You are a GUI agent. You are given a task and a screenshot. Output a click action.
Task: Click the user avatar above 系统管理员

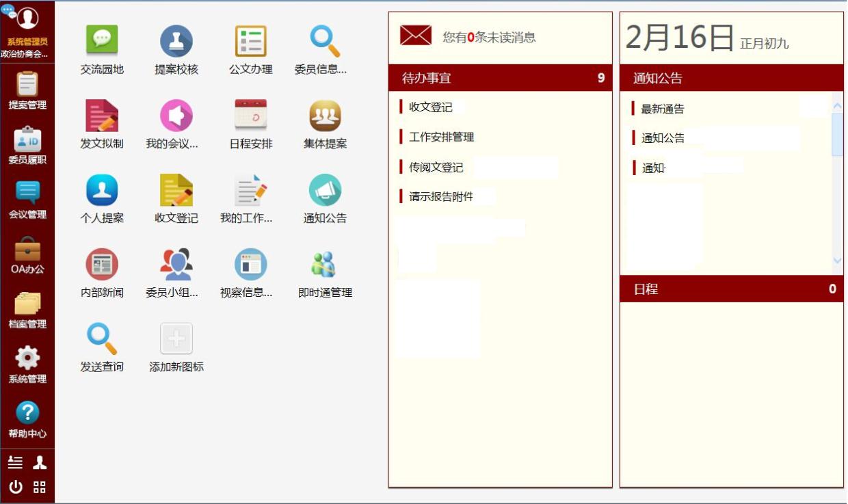(27, 18)
